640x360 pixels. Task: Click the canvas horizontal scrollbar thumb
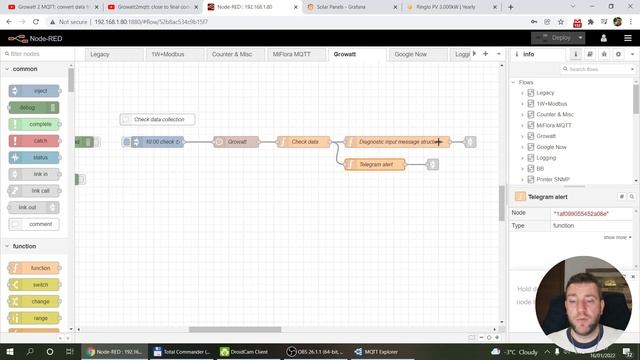pos(235,329)
